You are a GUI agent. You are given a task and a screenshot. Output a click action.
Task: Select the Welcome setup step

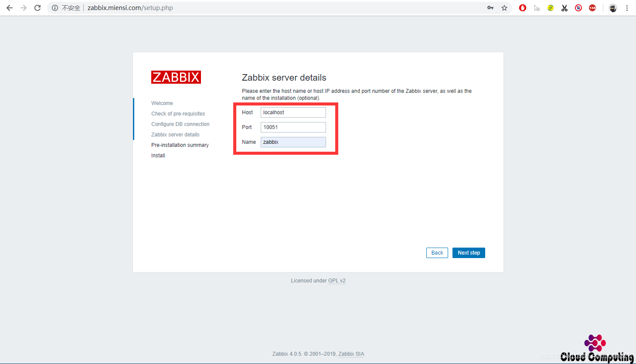pyautogui.click(x=162, y=103)
